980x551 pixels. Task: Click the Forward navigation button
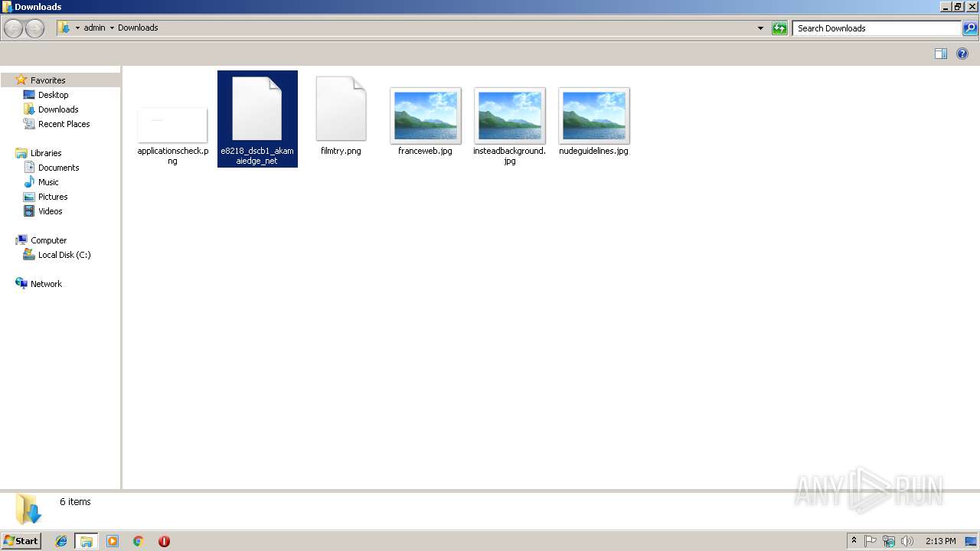34,28
